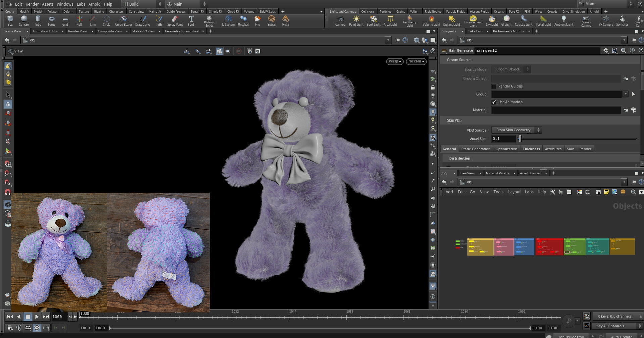Image resolution: width=644 pixels, height=338 pixels.
Task: Jump to the first frame
Action: point(10,317)
